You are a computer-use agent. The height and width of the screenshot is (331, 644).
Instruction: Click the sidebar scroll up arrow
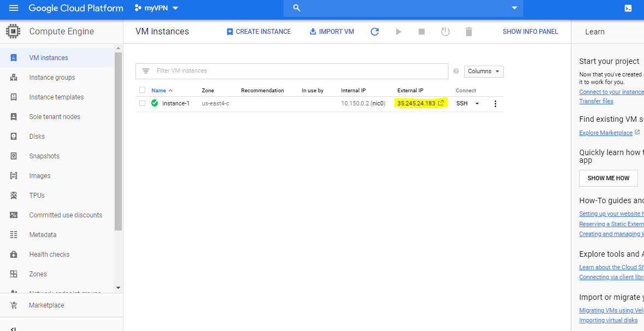pos(119,49)
